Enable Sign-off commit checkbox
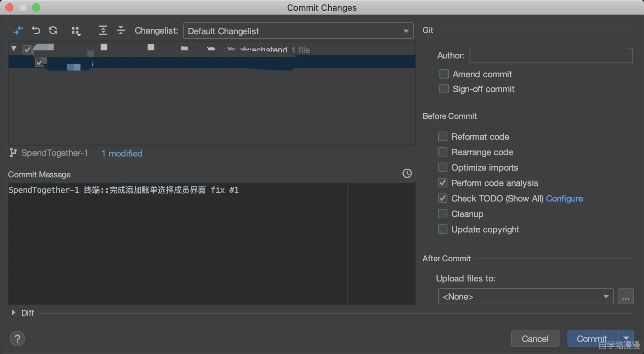Screen dimensions: 644x354 click(x=444, y=89)
